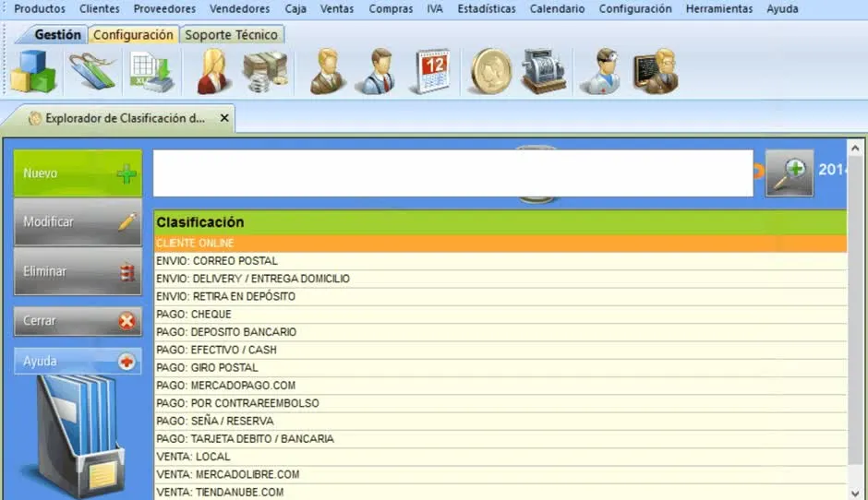Open the calendar icon showing 12
This screenshot has width=868, height=500.
click(432, 71)
